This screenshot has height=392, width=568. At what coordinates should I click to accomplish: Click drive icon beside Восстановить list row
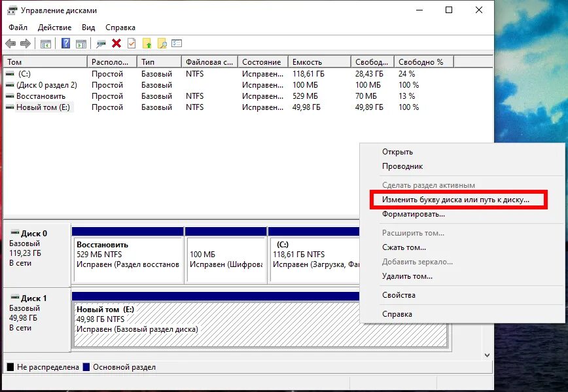(10, 96)
